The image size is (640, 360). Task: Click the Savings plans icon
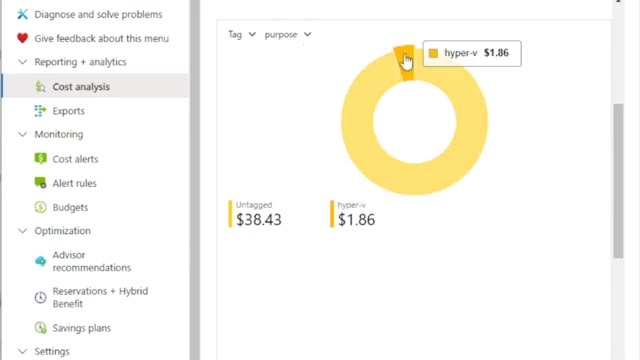(x=40, y=327)
